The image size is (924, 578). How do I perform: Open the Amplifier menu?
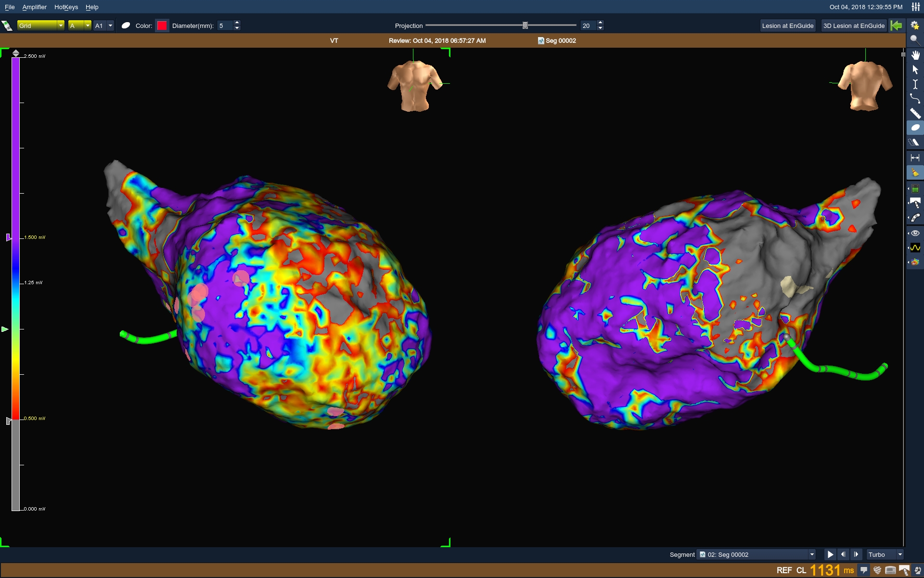coord(34,7)
